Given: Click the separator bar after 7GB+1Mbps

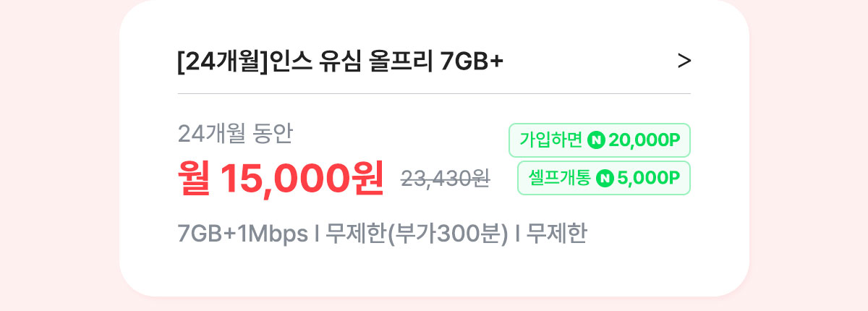Looking at the screenshot, I should [318, 235].
